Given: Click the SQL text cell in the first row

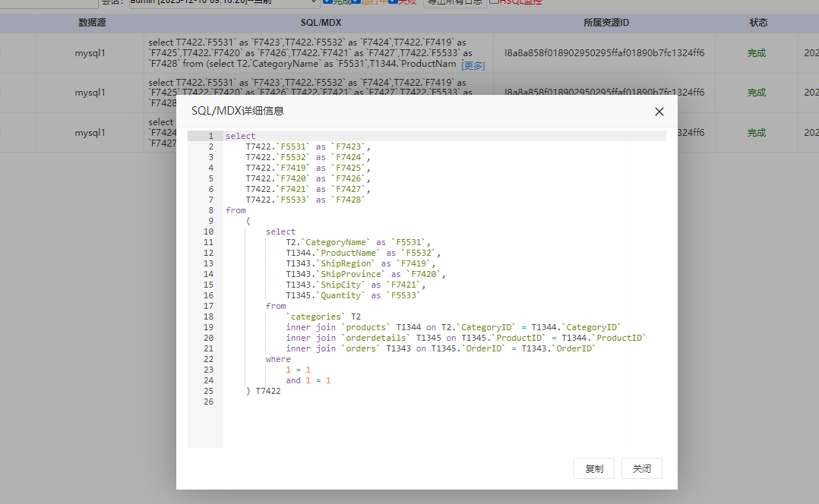Looking at the screenshot, I should coord(318,52).
